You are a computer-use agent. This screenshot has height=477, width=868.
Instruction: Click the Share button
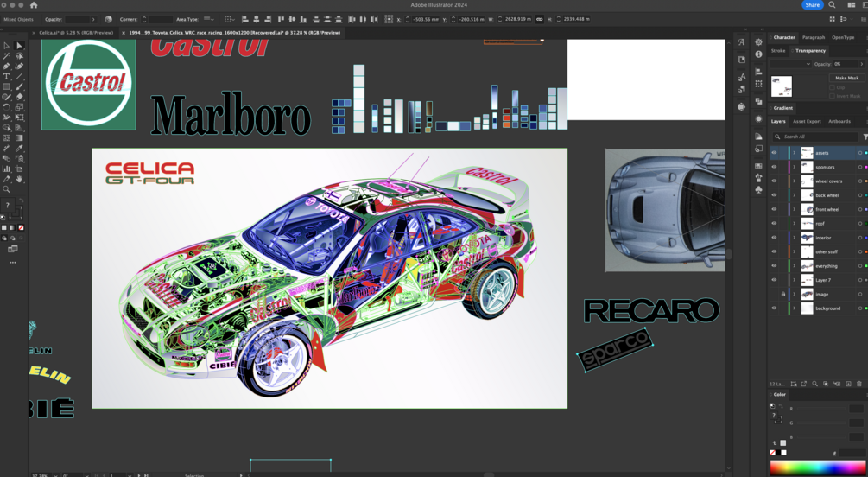812,5
